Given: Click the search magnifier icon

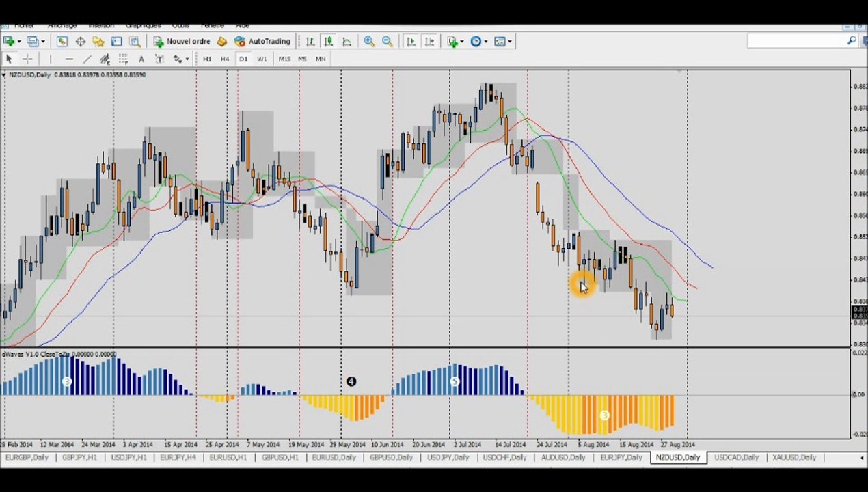Looking at the screenshot, I should pos(852,41).
